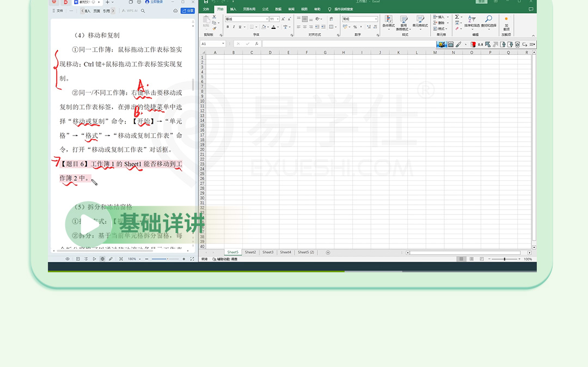Viewport: 588px width, 367px height.
Task: Expand the borders dropdown arrow
Action: [256, 27]
